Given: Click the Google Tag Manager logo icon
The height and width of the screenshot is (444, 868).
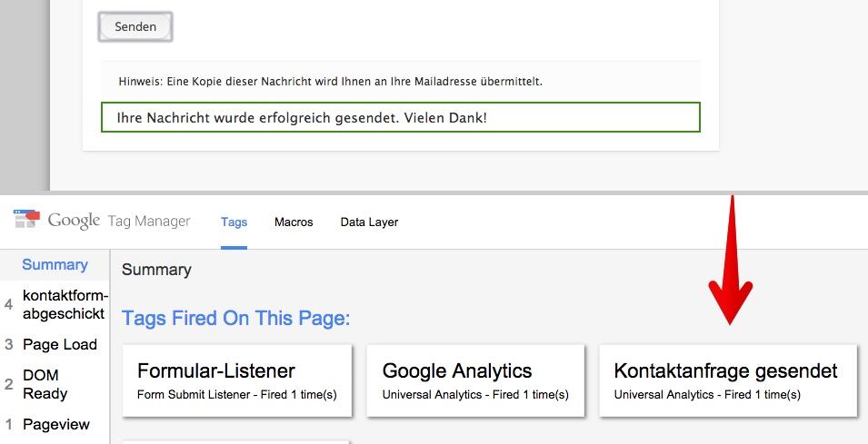Looking at the screenshot, I should [x=26, y=219].
